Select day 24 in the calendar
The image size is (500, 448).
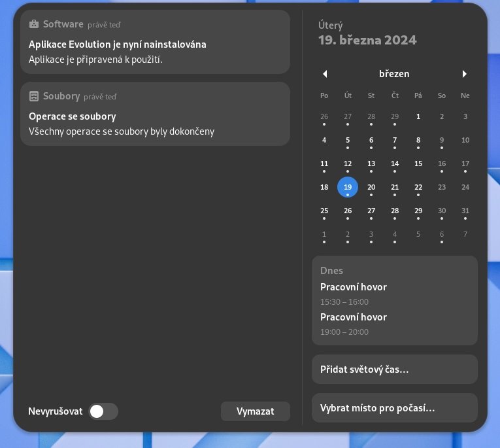pos(465,187)
